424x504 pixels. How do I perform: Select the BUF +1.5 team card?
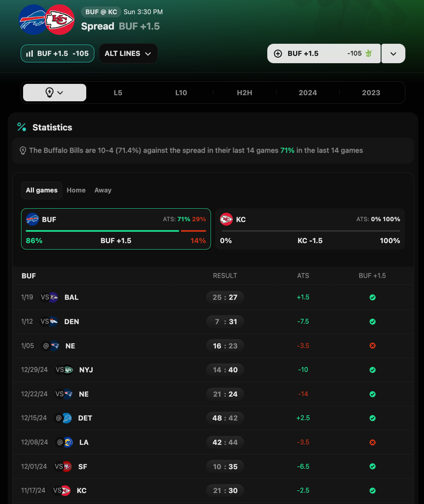[x=116, y=229]
